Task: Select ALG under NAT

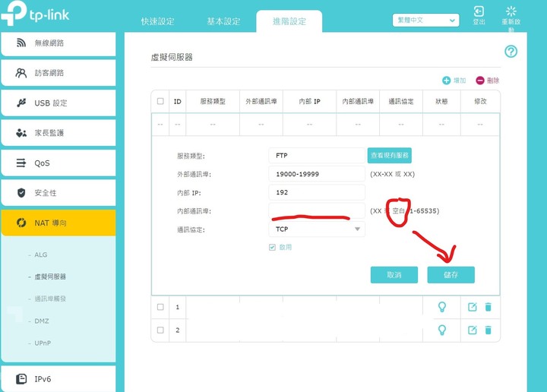Action: tap(41, 254)
